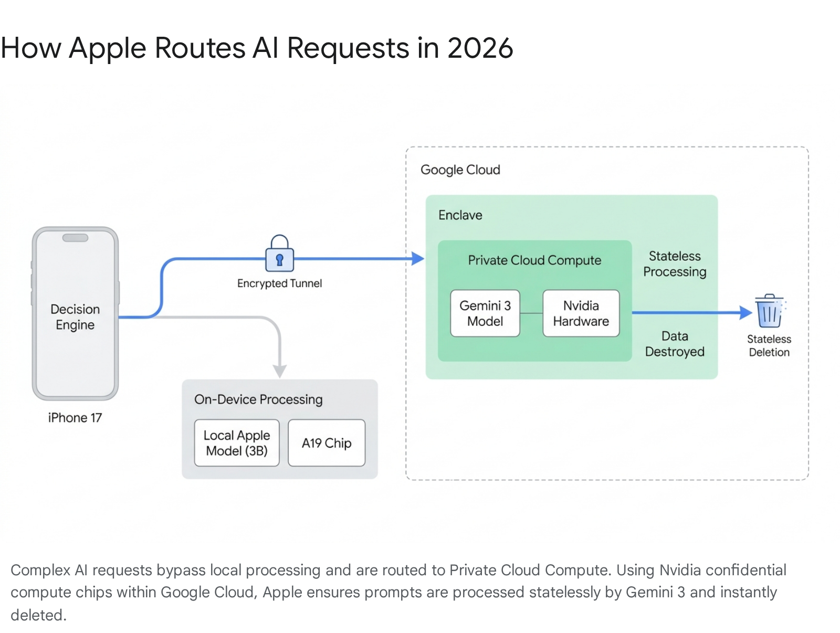Viewport: 840px width, 633px height.
Task: Click the 'iPhone 17' caption below the phone
Action: [x=75, y=418]
